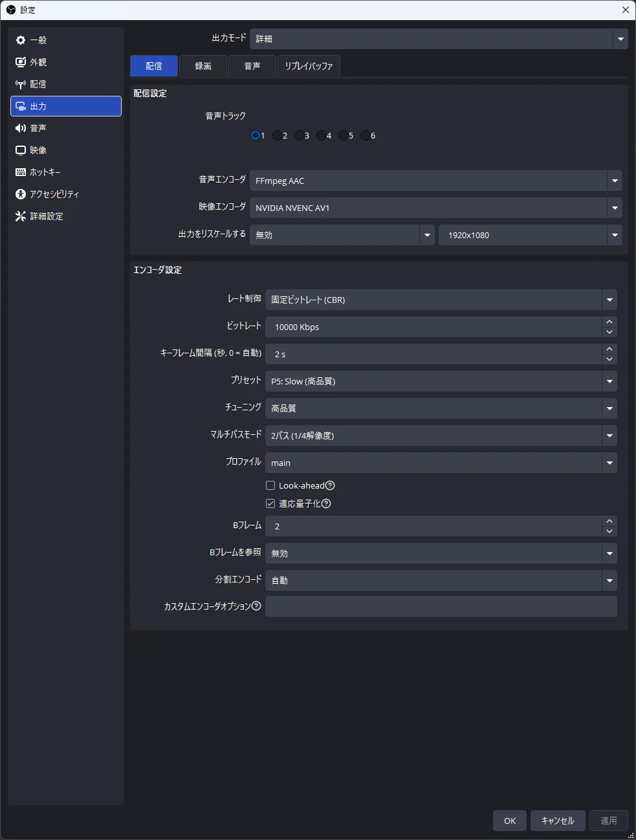The height and width of the screenshot is (840, 636).
Task: Open the アクセシビリティ accessibility icon
Action: tap(21, 194)
